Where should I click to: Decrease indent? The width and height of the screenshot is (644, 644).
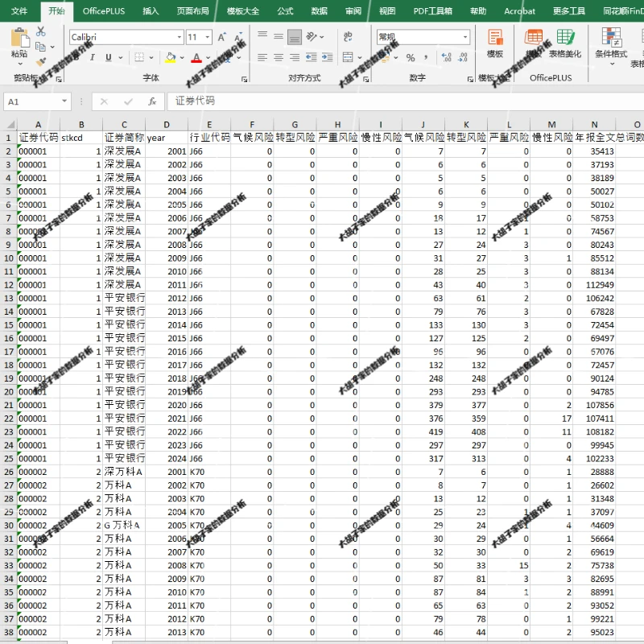[x=312, y=57]
